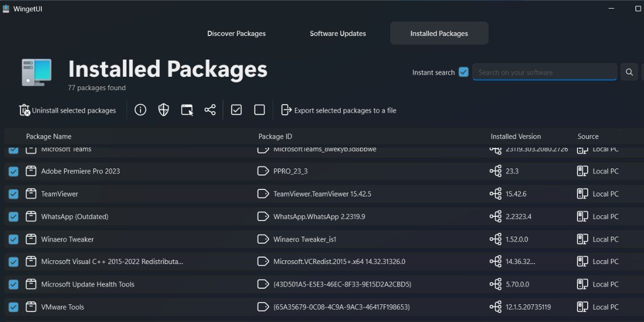Image resolution: width=644 pixels, height=322 pixels.
Task: Toggle the Instant search checkbox
Action: (x=464, y=72)
